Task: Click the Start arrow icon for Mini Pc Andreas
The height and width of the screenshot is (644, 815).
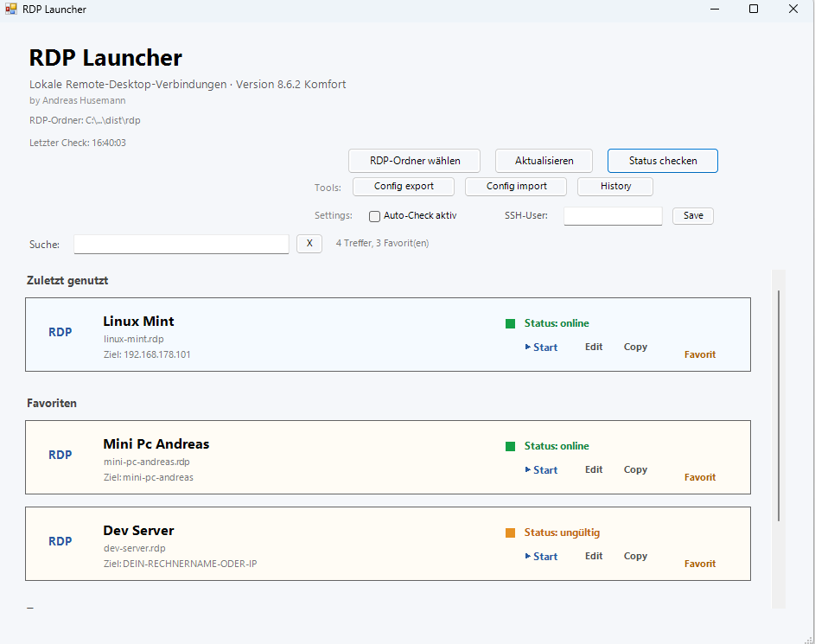Action: (x=528, y=469)
